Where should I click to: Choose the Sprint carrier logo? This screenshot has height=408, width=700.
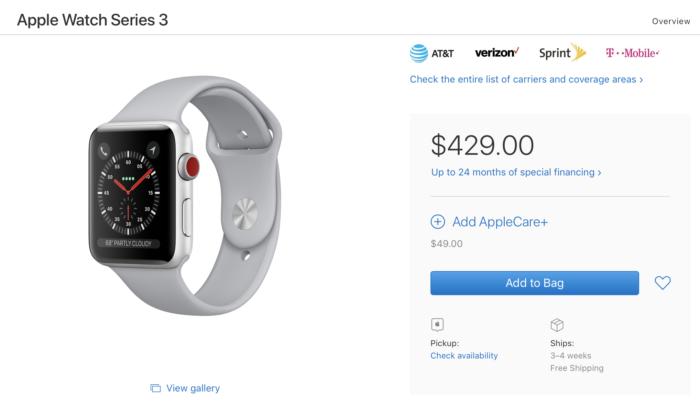pyautogui.click(x=562, y=53)
